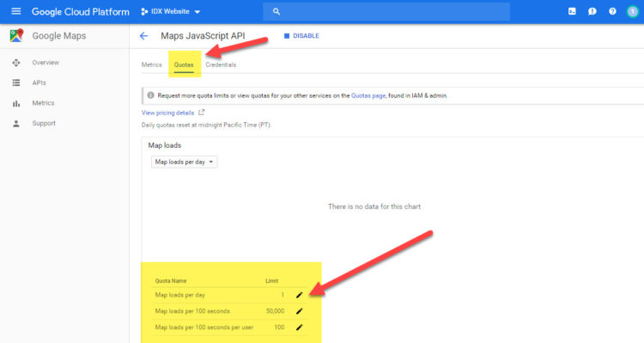This screenshot has height=343, width=644.
Task: Open Support in the sidebar
Action: tap(44, 123)
